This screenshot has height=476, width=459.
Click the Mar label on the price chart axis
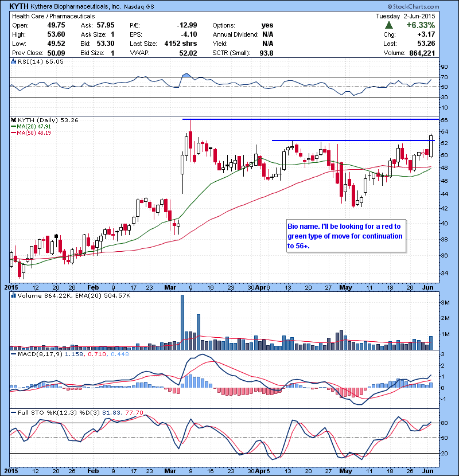[x=170, y=287]
